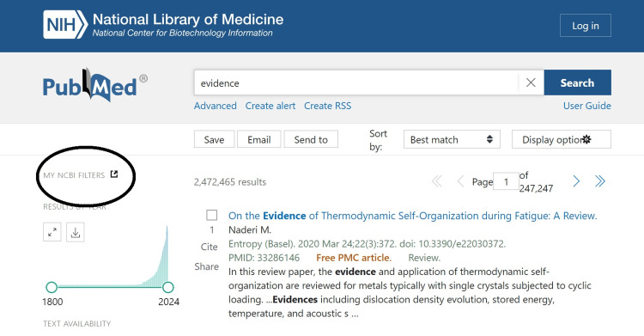Open Save options for results
The width and height of the screenshot is (644, 336).
click(x=214, y=139)
